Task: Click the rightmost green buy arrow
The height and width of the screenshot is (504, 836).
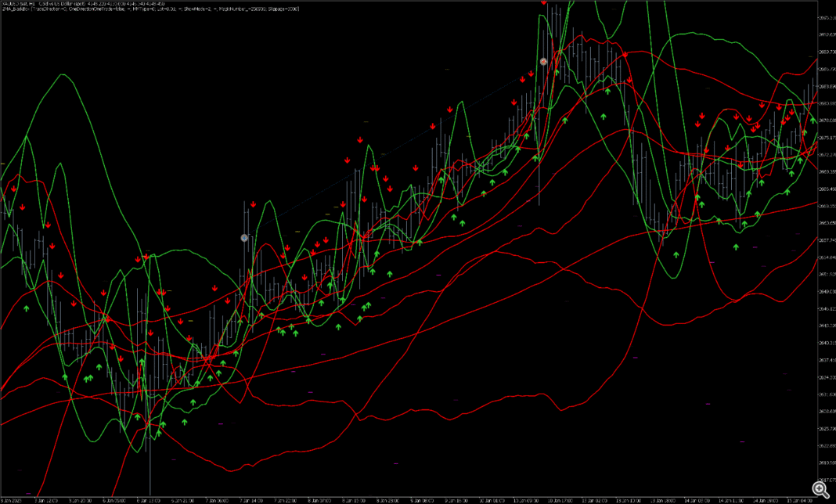Action: coord(813,121)
